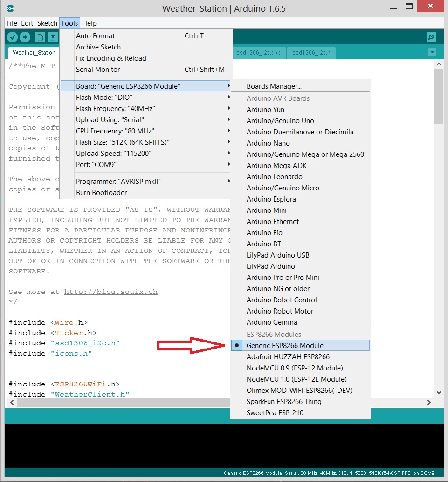This screenshot has width=448, height=482.
Task: Select Arduino Mega ADK
Action: coord(300,166)
